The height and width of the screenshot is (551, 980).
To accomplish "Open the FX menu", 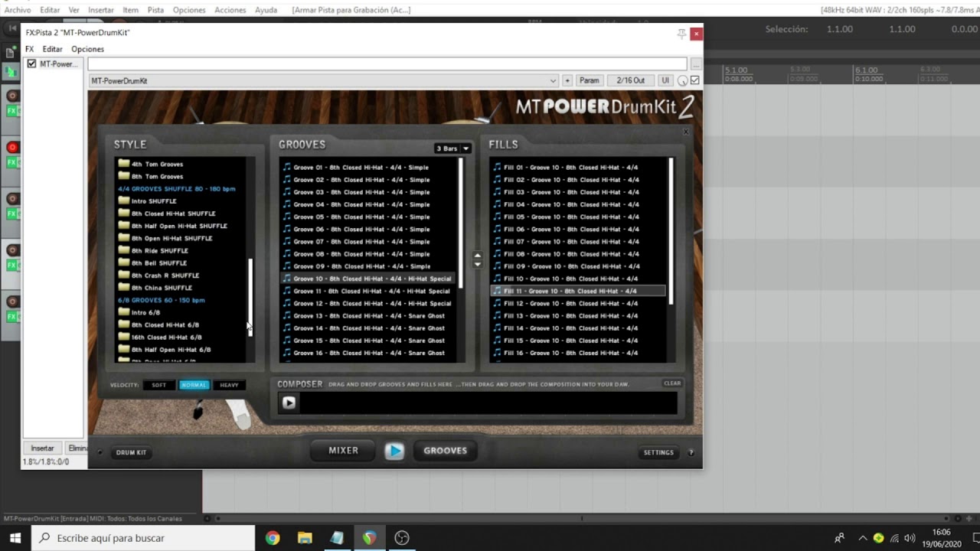I will (x=29, y=49).
